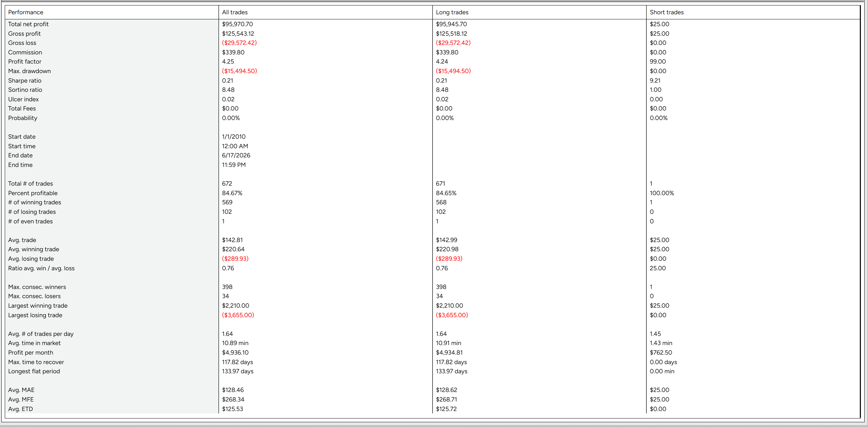Click Long trades Avg. MFE $268.71

pos(446,399)
